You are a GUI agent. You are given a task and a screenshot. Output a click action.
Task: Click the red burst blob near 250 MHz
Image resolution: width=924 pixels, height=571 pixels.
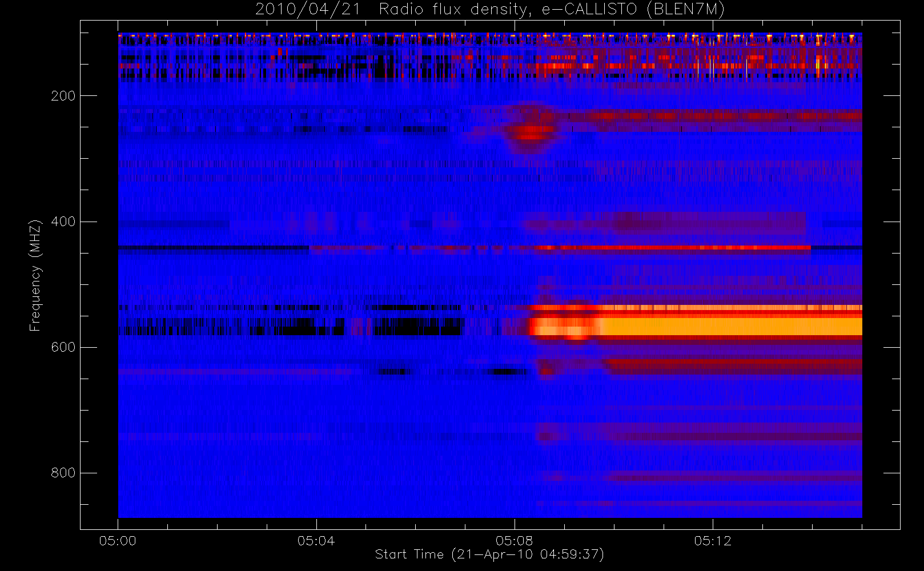click(530, 133)
